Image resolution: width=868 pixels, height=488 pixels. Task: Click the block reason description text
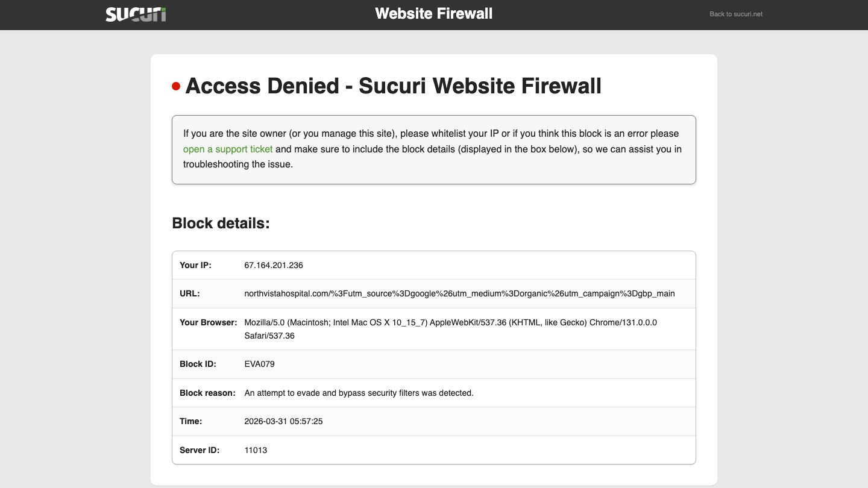[x=359, y=393]
